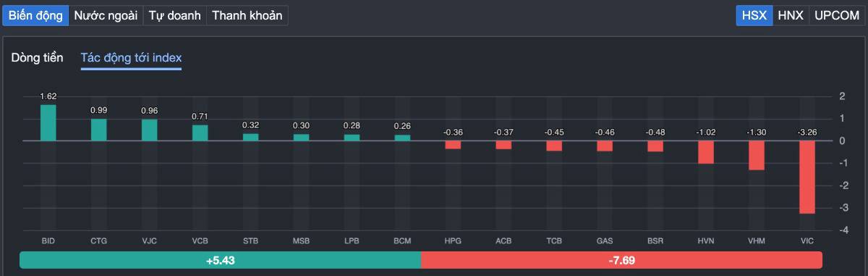Viewport: 868px width, 276px height.
Task: Switch to the Thanh khoản tab
Action: [x=247, y=15]
